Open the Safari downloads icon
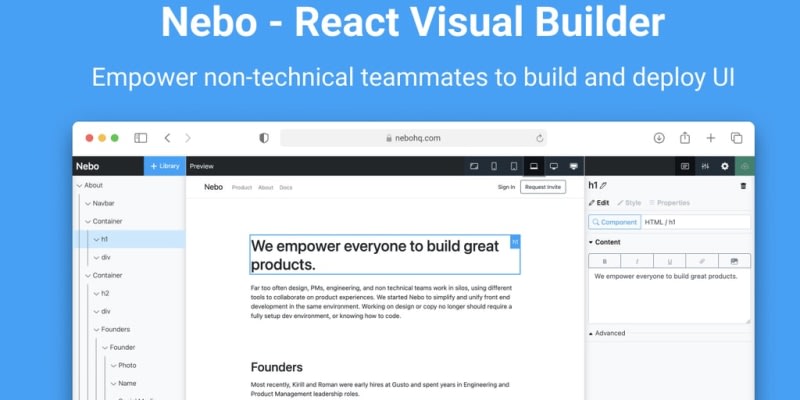This screenshot has height=400, width=800. click(x=659, y=138)
